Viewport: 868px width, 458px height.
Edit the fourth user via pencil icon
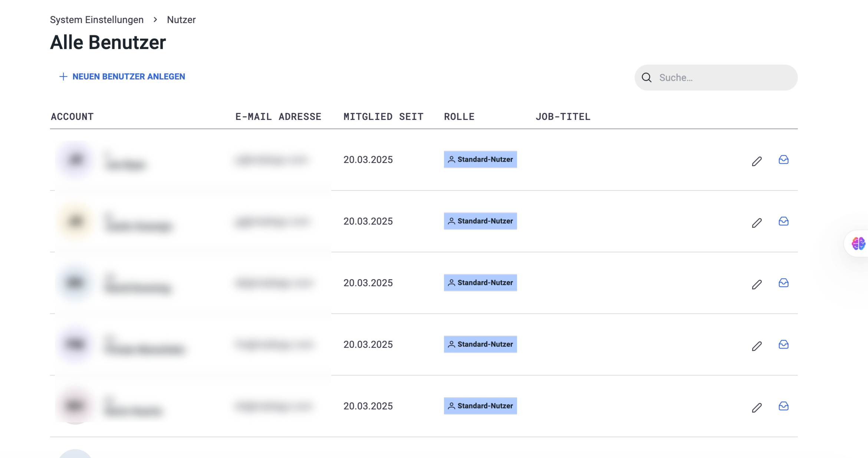pos(757,346)
